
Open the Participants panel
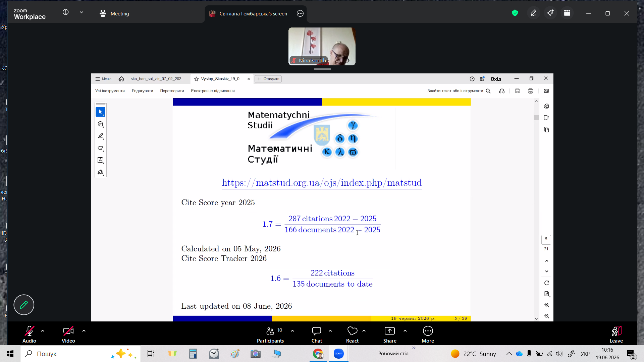[270, 334]
